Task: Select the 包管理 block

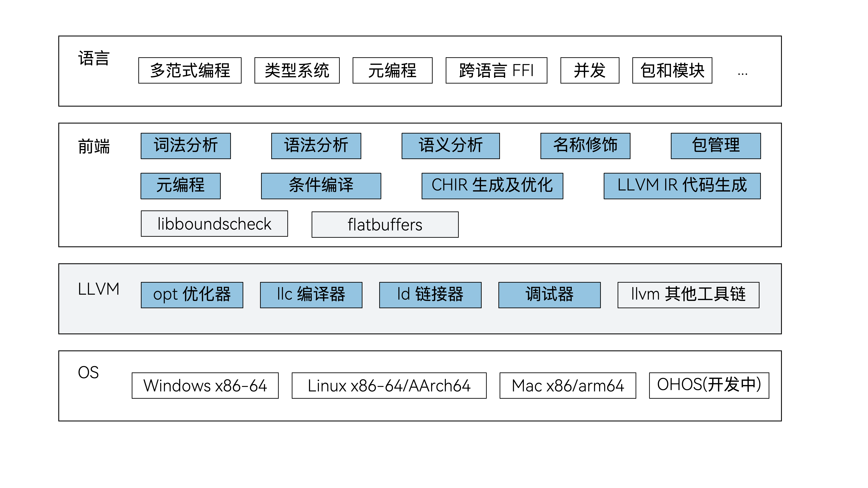Action: click(x=716, y=146)
